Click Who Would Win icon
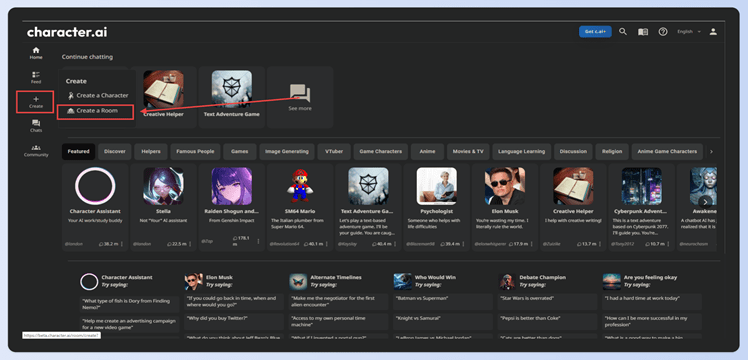The width and height of the screenshot is (748, 360). (x=402, y=281)
